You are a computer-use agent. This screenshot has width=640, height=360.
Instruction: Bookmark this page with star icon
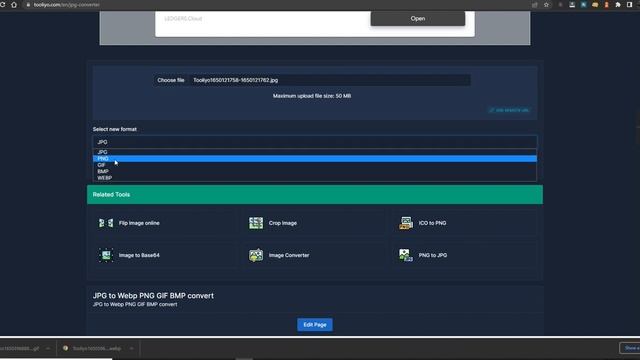tap(547, 5)
